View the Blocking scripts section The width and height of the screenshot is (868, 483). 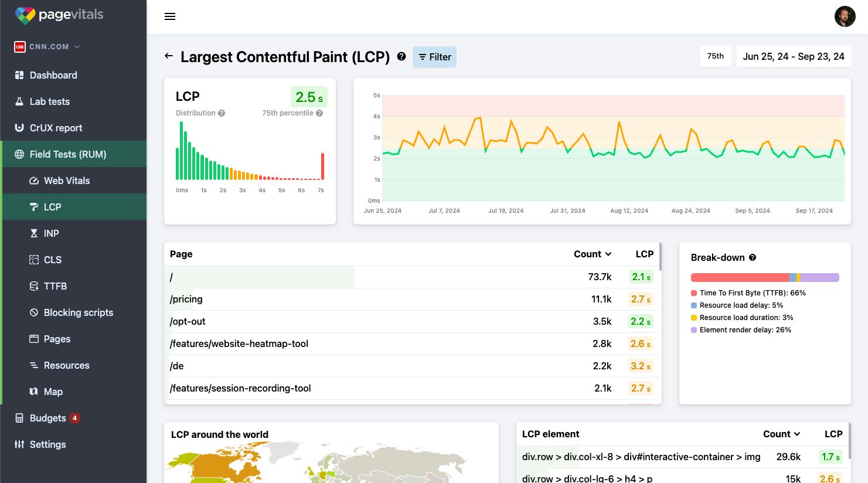79,312
